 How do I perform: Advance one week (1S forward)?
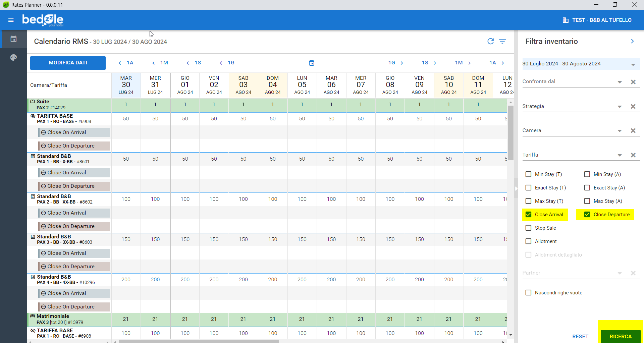[429, 63]
